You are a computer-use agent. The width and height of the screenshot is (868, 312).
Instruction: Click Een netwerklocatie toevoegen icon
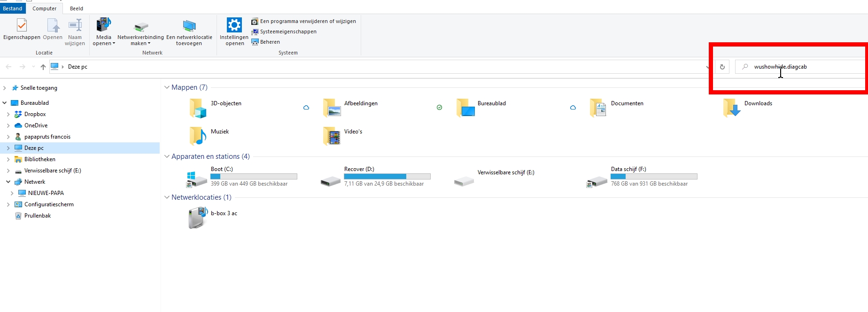tap(189, 26)
